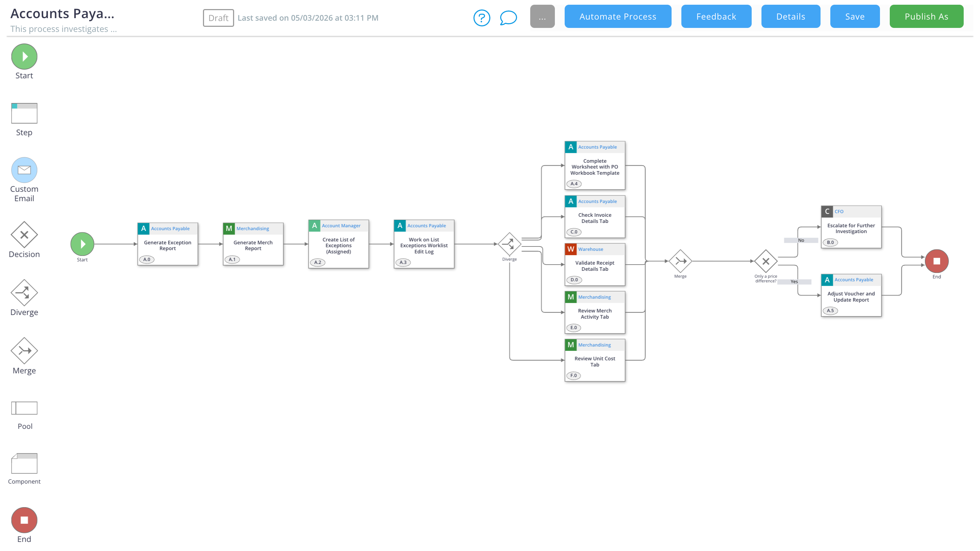Click the Automate Process button

pyautogui.click(x=618, y=16)
